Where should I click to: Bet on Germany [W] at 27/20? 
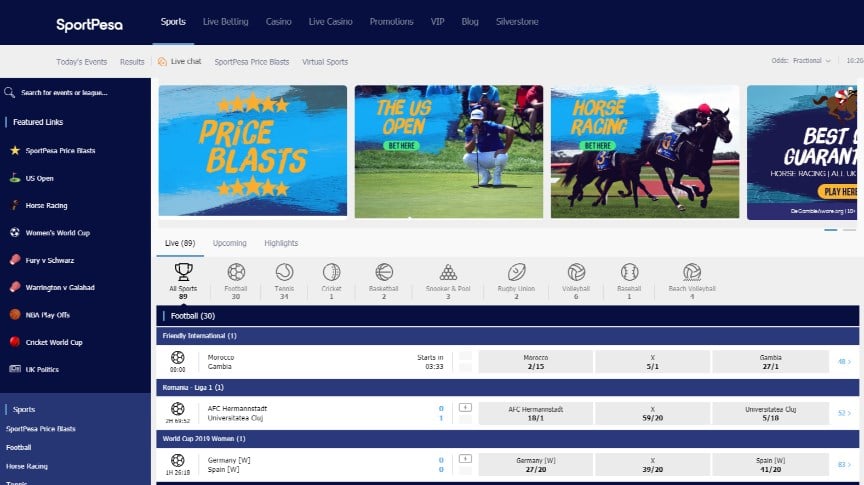(x=536, y=465)
